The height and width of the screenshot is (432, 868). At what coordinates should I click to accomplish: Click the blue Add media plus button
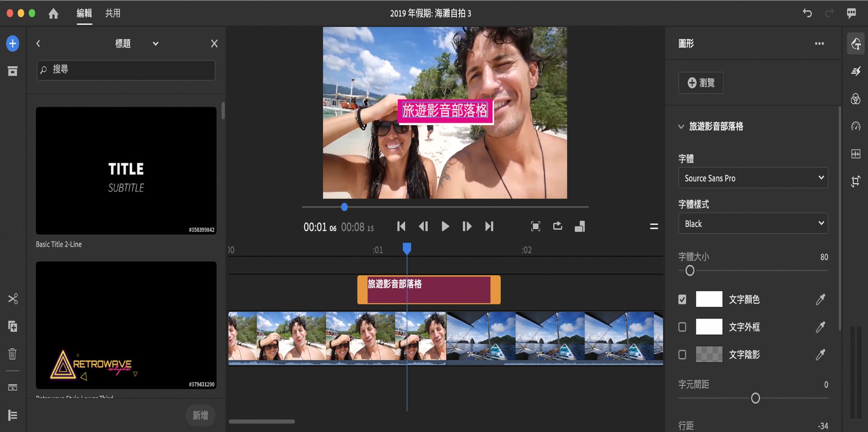(x=13, y=43)
